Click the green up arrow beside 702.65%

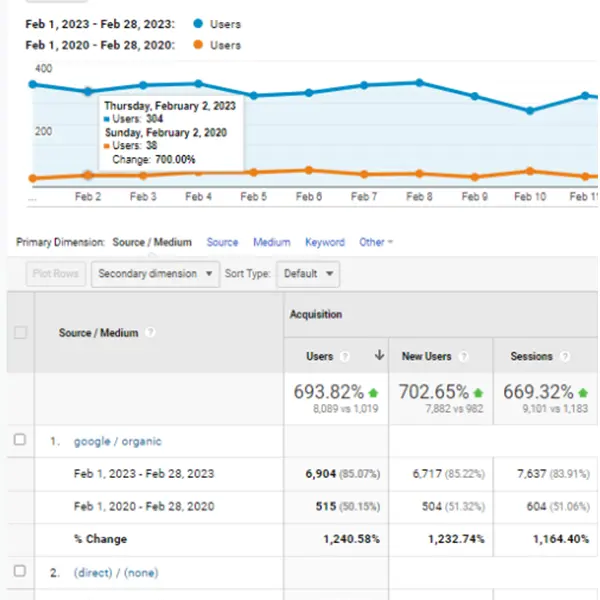click(478, 393)
